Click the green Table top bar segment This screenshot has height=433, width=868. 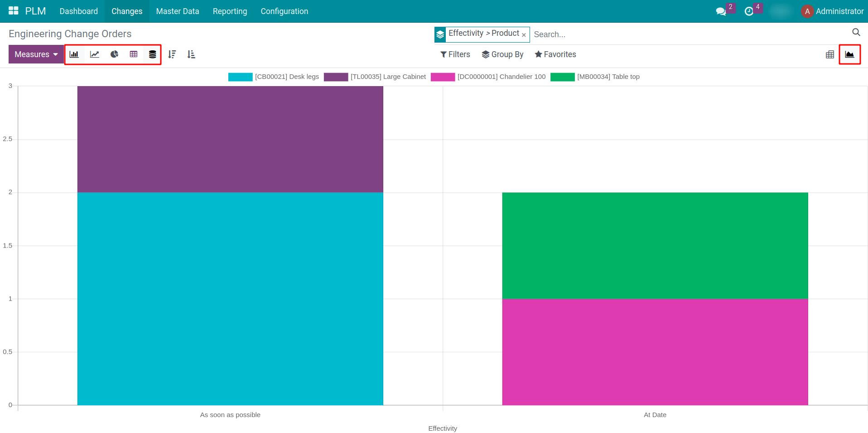pyautogui.click(x=655, y=246)
